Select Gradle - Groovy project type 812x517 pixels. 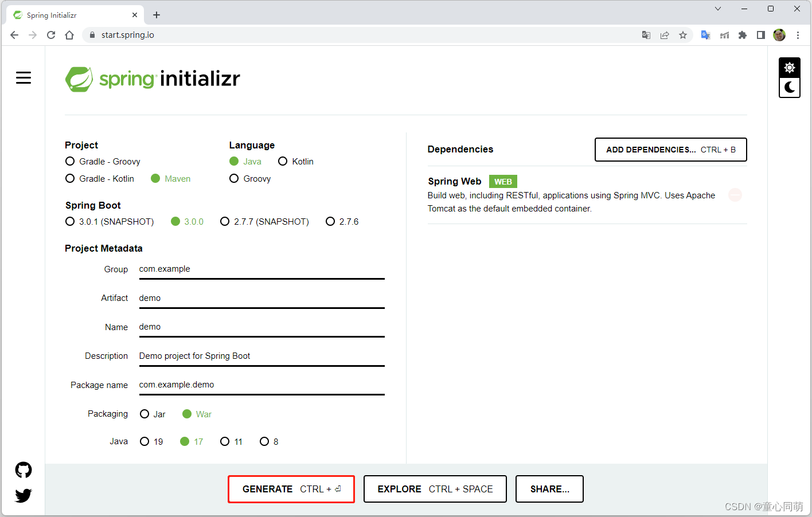coord(103,162)
